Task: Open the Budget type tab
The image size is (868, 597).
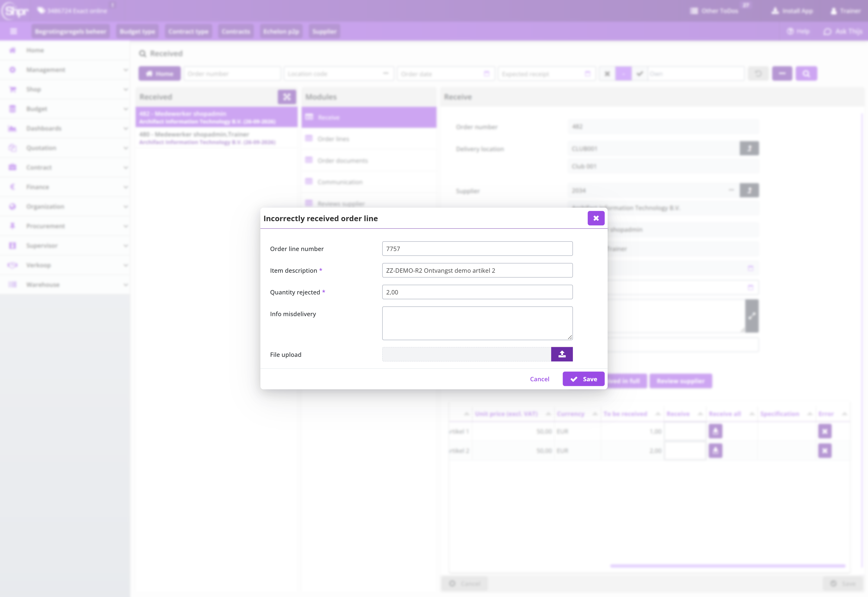Action: [138, 31]
